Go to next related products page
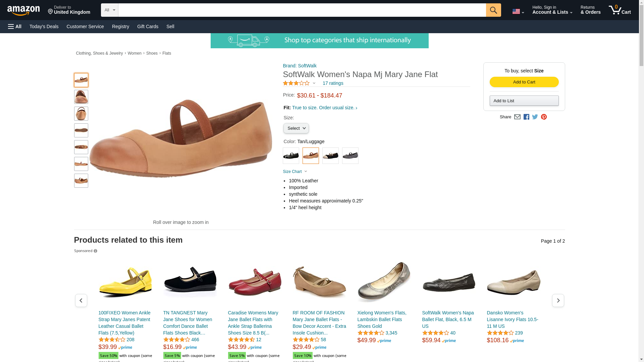The width and height of the screenshot is (644, 362). [x=558, y=300]
